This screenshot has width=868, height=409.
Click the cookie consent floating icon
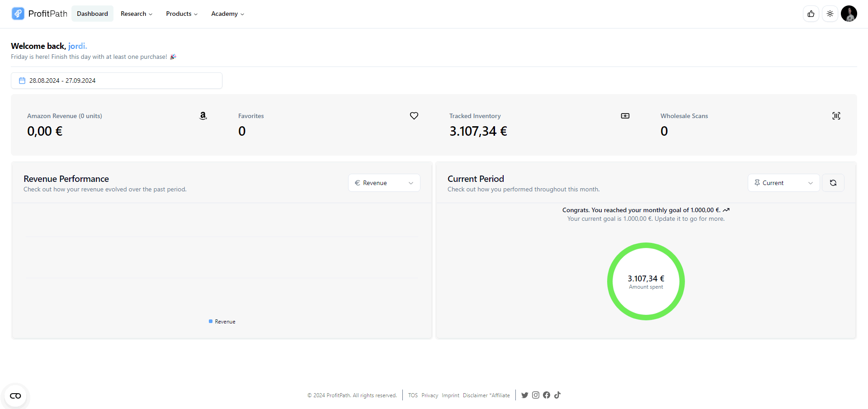pos(15,396)
